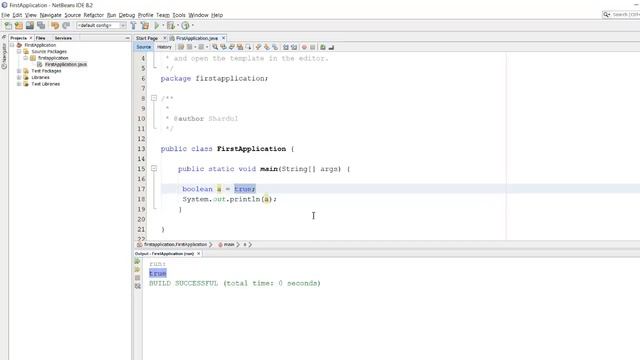Expand the Test Packages node

click(x=19, y=71)
